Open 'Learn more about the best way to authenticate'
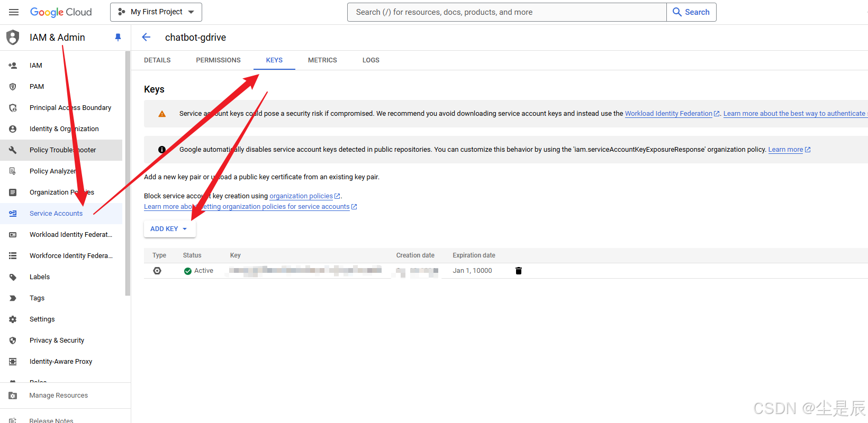Image resolution: width=868 pixels, height=423 pixels. click(x=795, y=114)
